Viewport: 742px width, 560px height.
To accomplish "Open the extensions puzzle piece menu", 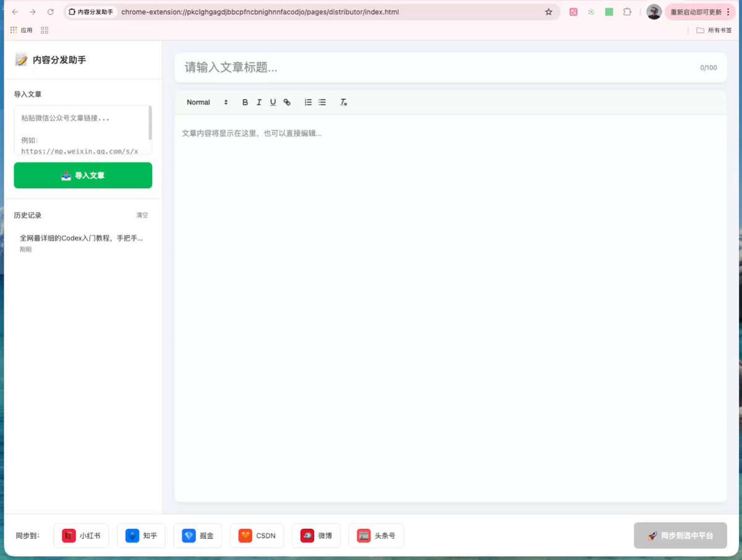I will (627, 12).
